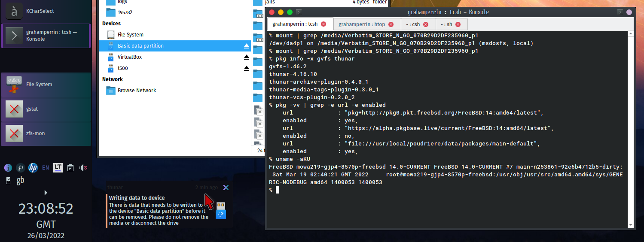
Task: Click the LanguageTool LT tray icon
Action: 58,168
